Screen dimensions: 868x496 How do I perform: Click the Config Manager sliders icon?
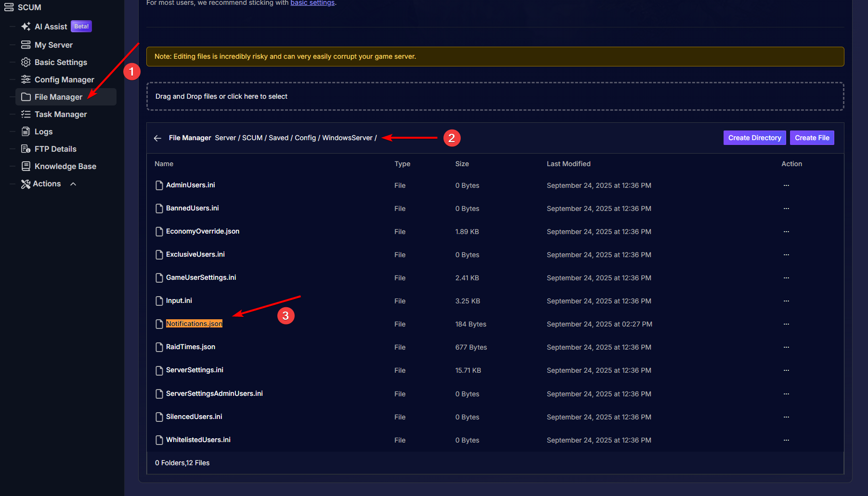tap(26, 79)
